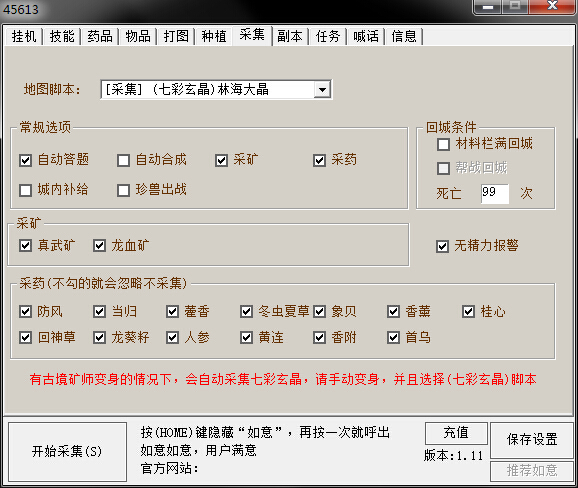The width and height of the screenshot is (578, 488).
Task: Open the 信息 tab
Action: [404, 36]
